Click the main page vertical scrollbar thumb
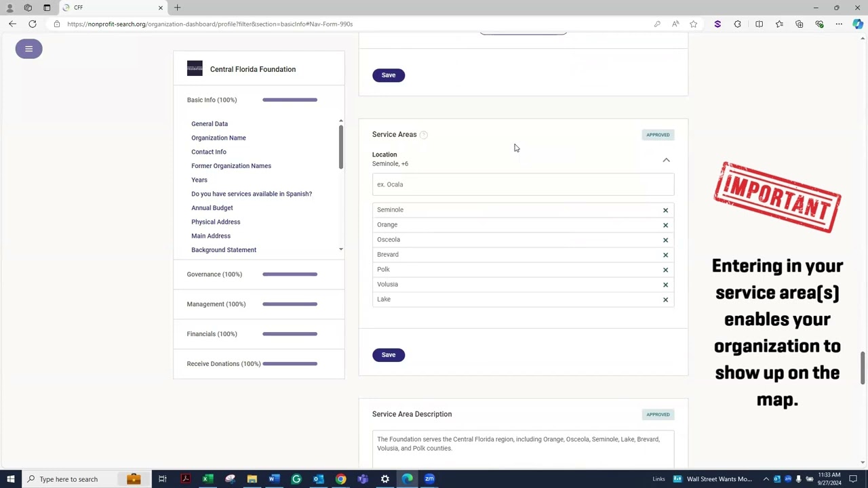 (863, 368)
